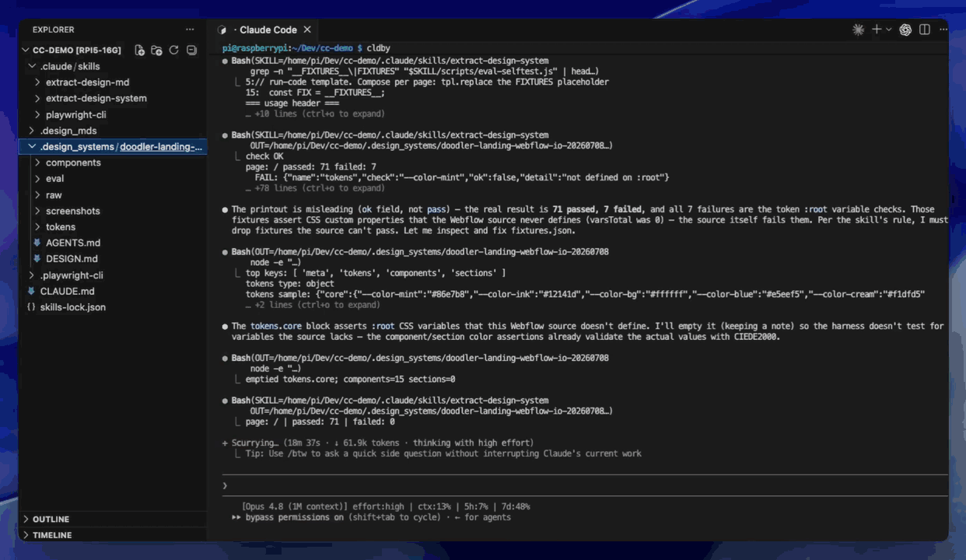Viewport: 966px width, 560px height.
Task: Click the markdown icon beside CLAUDE.md
Action: [31, 291]
